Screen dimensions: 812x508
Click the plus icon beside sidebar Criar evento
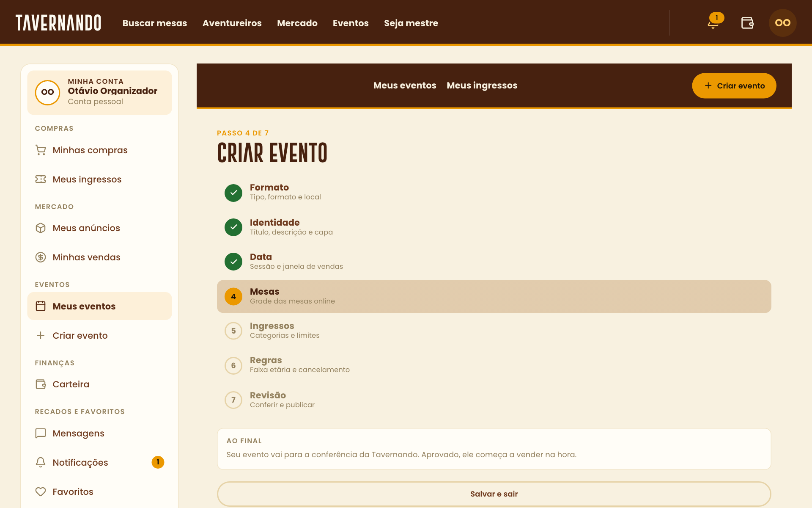point(41,336)
